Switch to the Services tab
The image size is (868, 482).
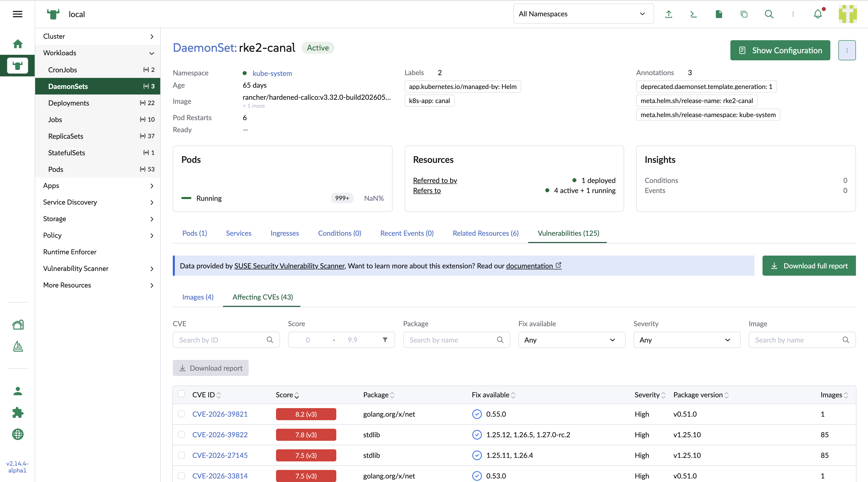[x=239, y=233]
